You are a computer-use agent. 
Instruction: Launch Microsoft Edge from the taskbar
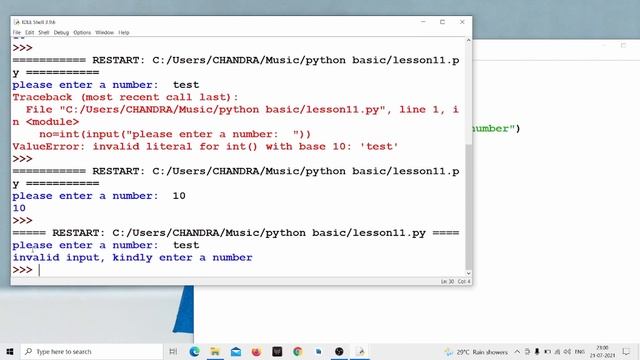click(194, 351)
